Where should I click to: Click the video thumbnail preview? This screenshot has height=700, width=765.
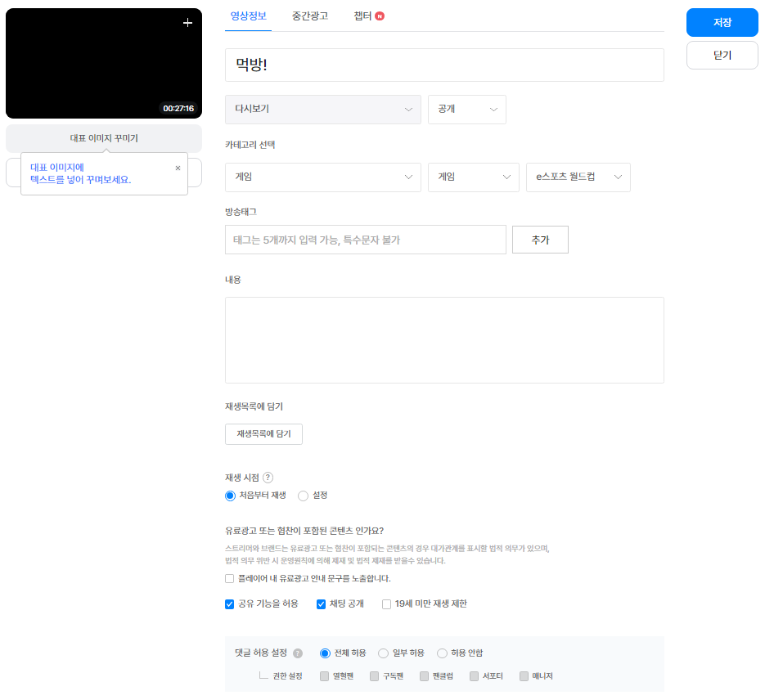103,64
